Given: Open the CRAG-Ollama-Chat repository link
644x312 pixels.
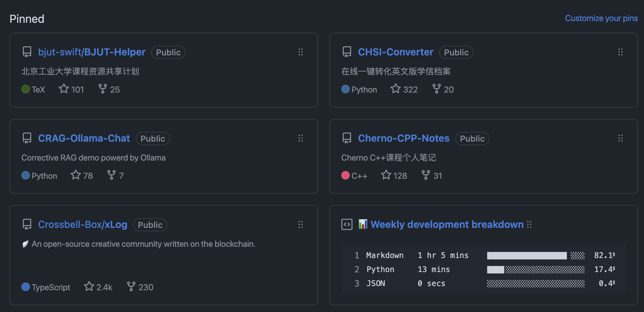Looking at the screenshot, I should tap(84, 138).
